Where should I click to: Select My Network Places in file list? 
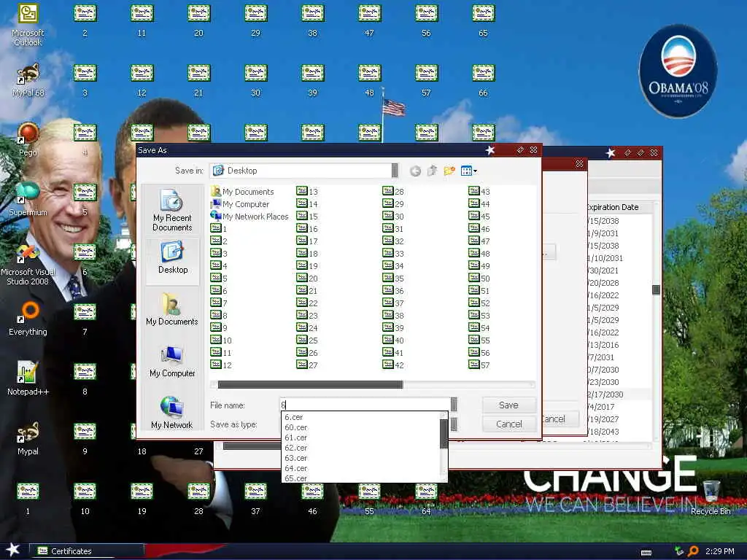tap(249, 216)
